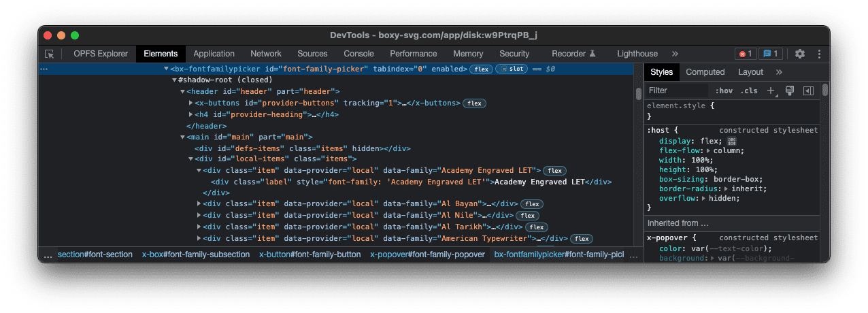This screenshot has height=313, width=868.
Task: Click the Filter styles input field
Action: pos(675,90)
